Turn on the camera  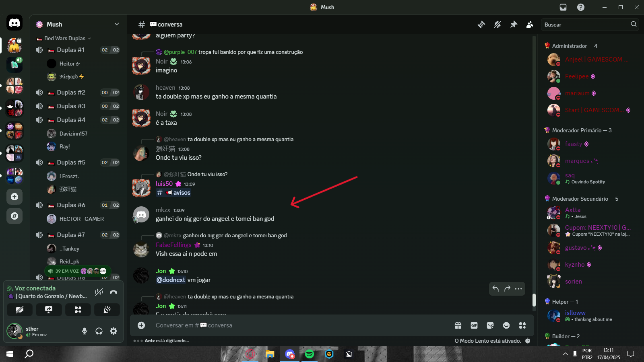20,310
